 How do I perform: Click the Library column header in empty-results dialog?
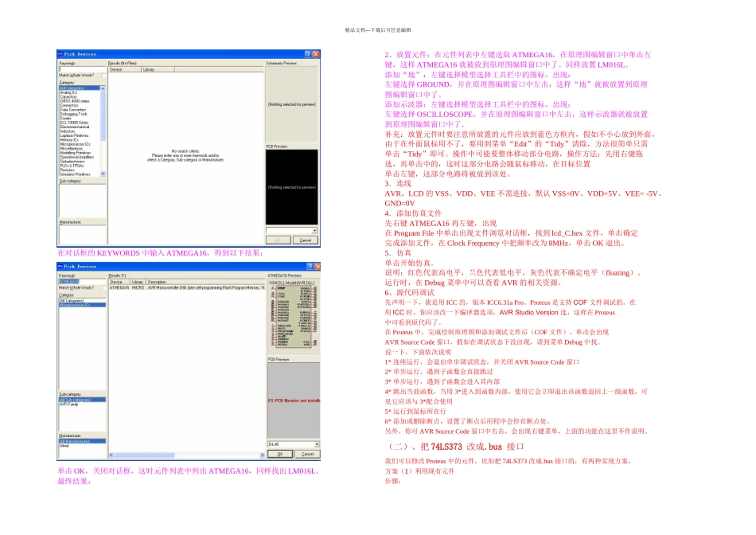158,69
